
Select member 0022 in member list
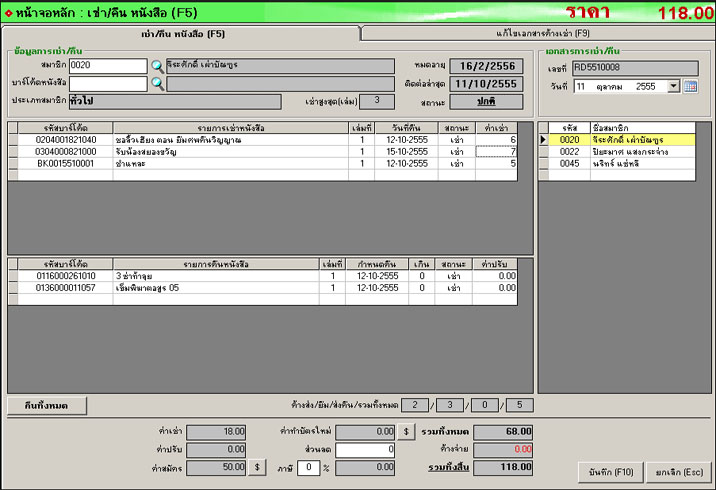tap(617, 152)
